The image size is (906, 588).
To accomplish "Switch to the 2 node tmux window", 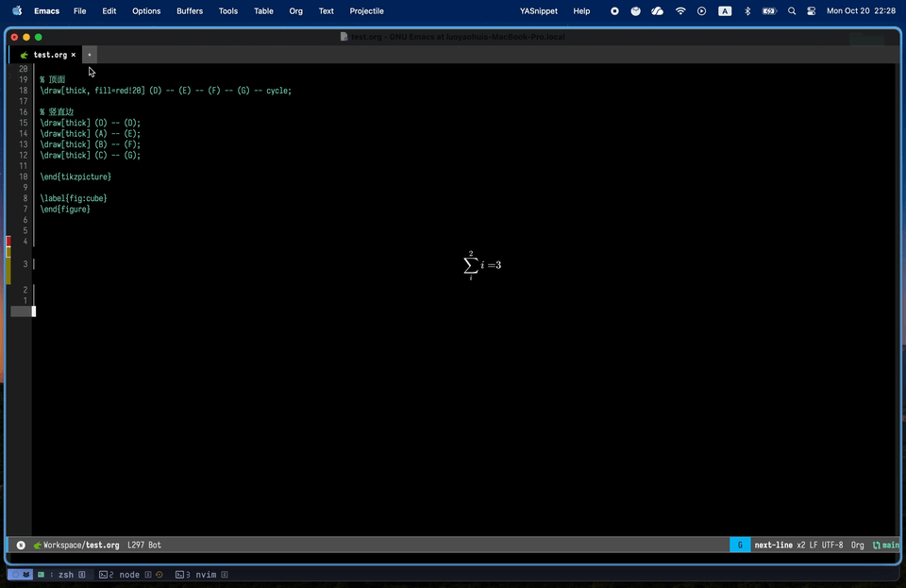I will (119, 574).
